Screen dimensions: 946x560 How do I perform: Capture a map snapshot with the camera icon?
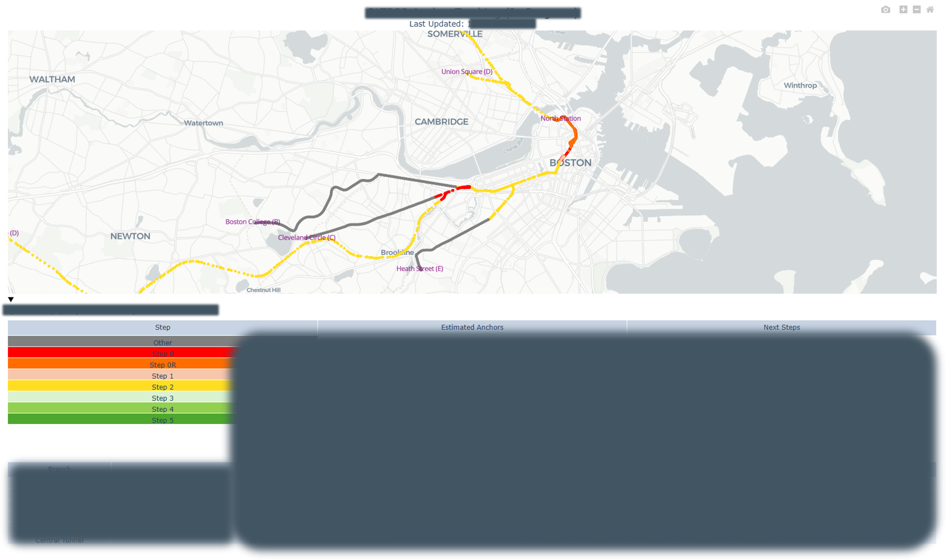point(886,10)
